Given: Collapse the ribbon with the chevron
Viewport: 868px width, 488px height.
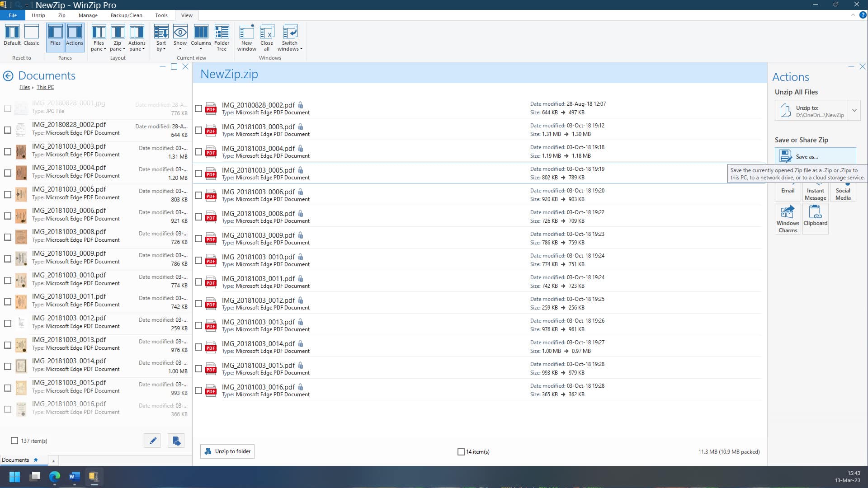Looking at the screenshot, I should pos(853,15).
